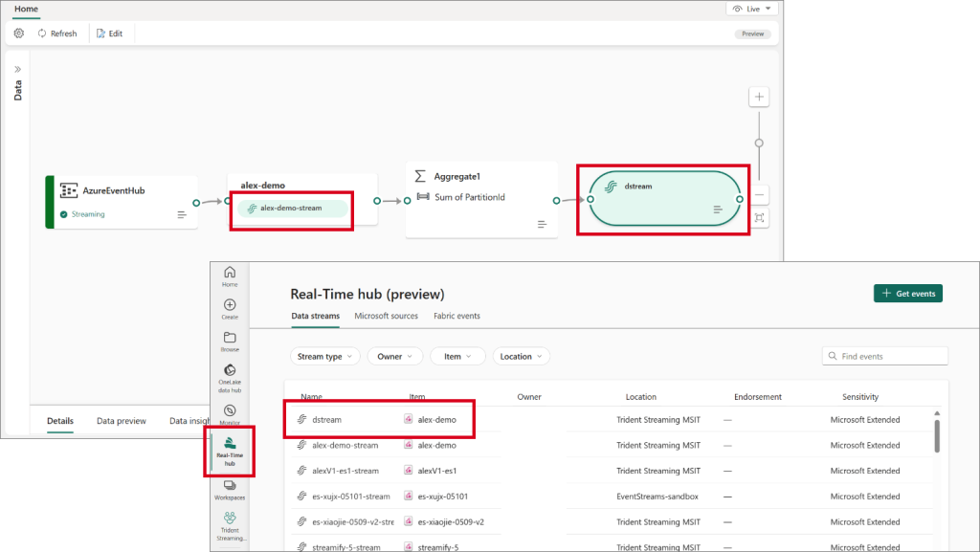This screenshot has height=552, width=980.
Task: Switch to the Data preview tab
Action: 122,421
